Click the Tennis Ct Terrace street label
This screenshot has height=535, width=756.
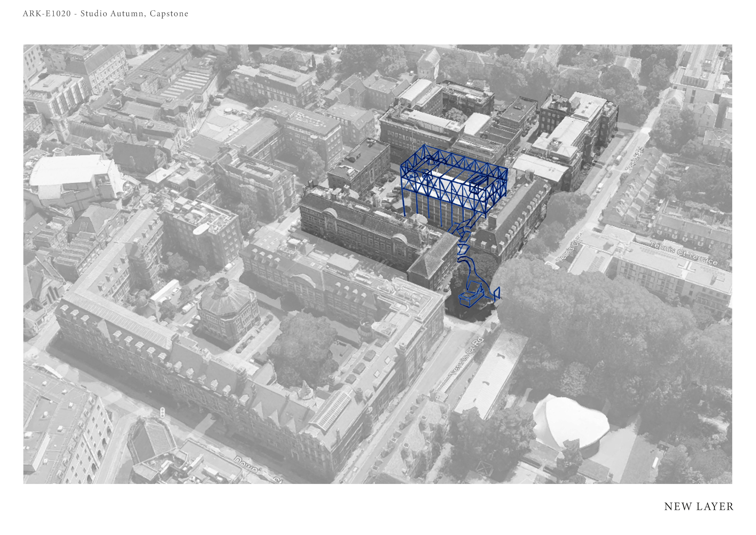[684, 253]
